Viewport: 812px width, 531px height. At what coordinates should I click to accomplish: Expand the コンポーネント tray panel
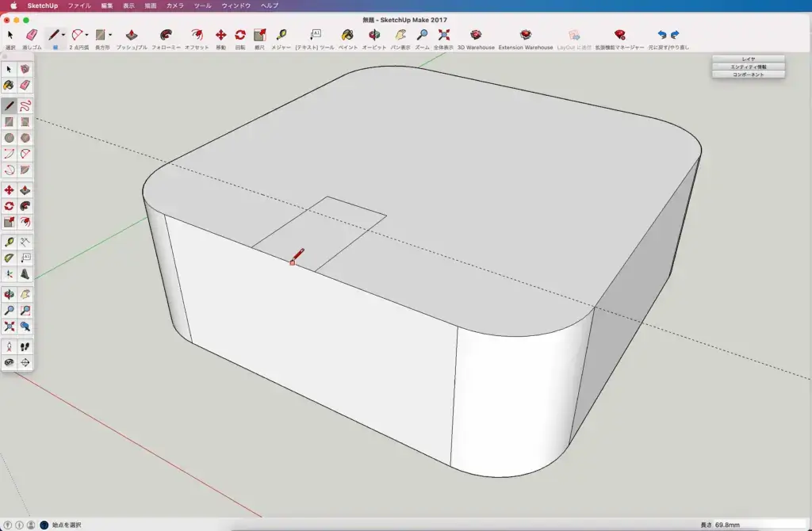749,74
